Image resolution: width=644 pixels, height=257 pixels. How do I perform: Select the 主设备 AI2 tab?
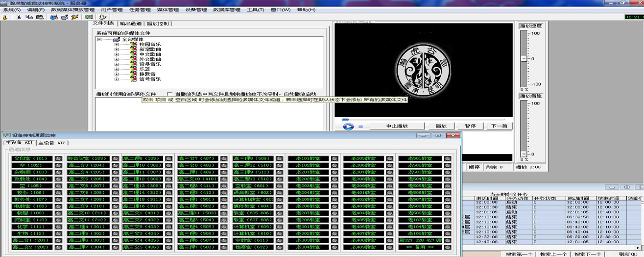tap(52, 143)
